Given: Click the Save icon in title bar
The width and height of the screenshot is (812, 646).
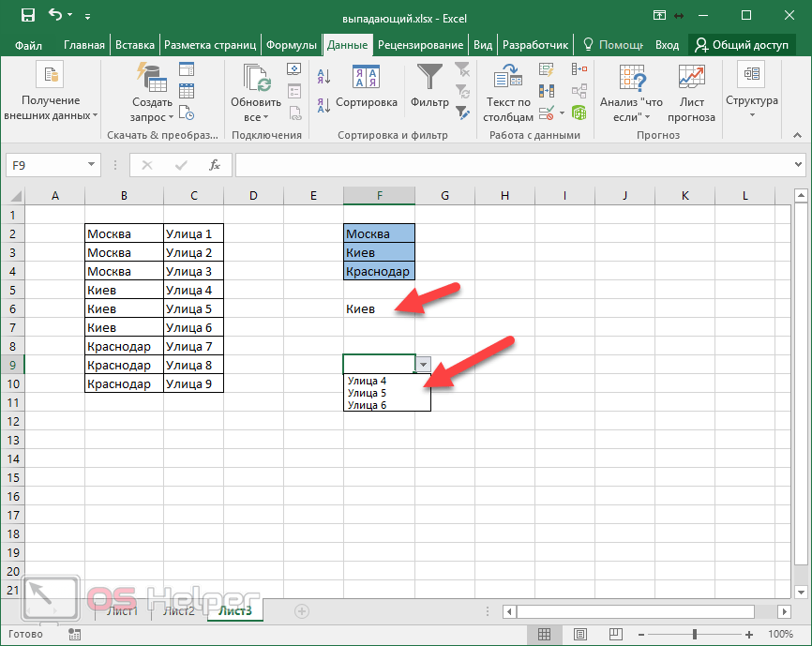Looking at the screenshot, I should (28, 16).
